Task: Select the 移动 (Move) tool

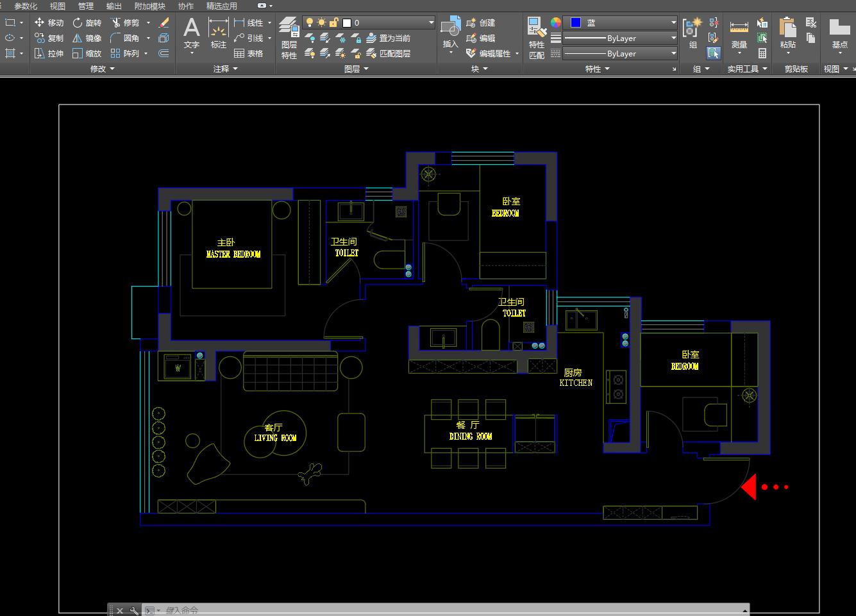Action: pos(49,22)
